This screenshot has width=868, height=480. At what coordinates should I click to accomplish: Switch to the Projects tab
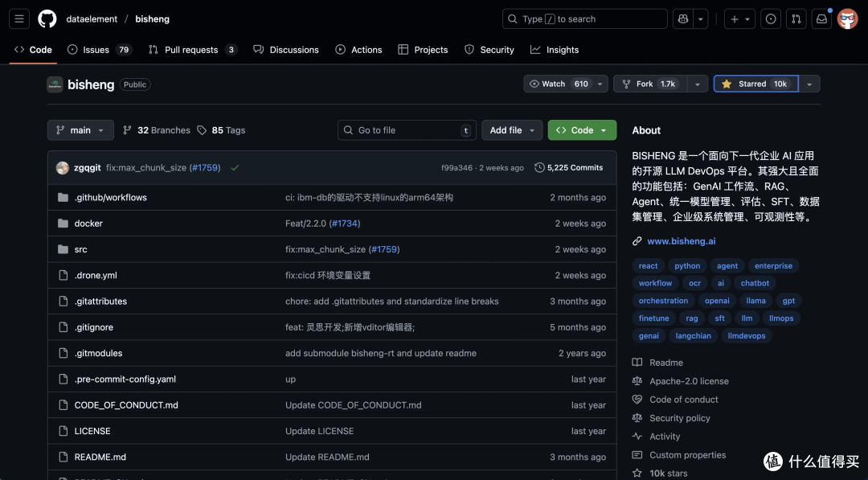point(423,50)
